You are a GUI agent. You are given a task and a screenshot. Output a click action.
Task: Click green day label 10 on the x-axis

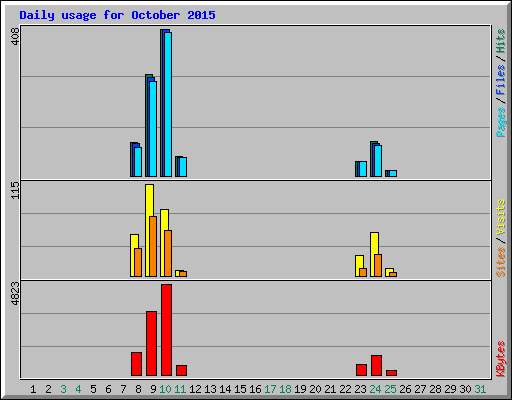[165, 389]
